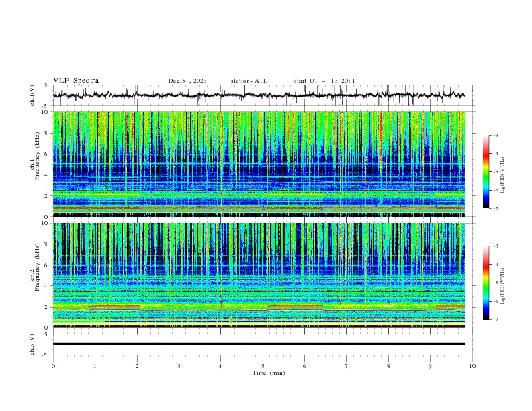Select the date 'Dec.5 , 2023'

pos(187,81)
